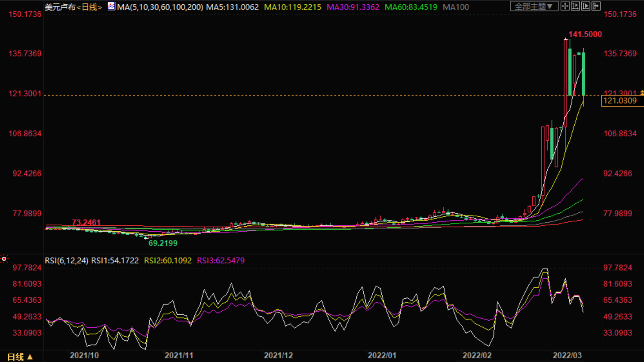Click the expand-chart-right icon
644x362 pixels.
click(x=596, y=6)
